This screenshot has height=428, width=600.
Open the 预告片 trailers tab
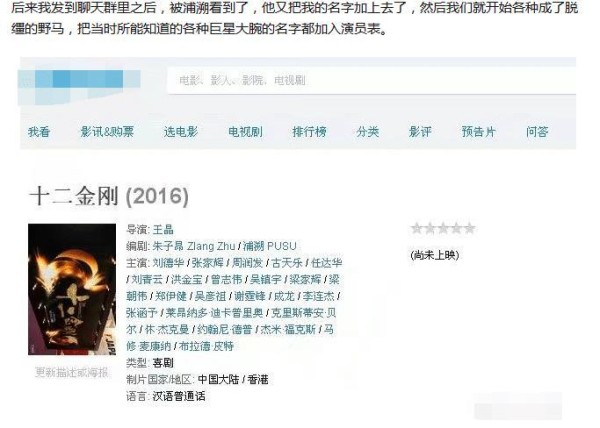[x=479, y=132]
